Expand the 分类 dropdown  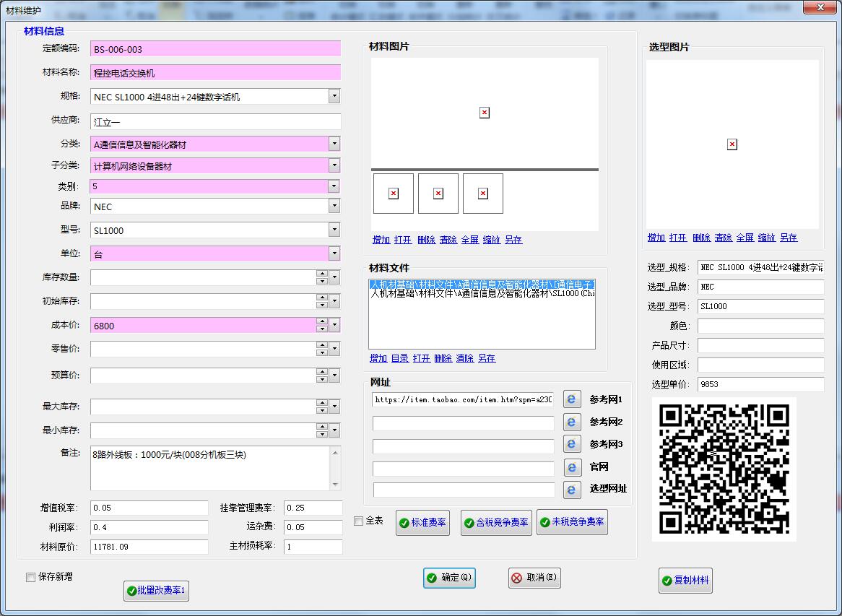pyautogui.click(x=334, y=144)
